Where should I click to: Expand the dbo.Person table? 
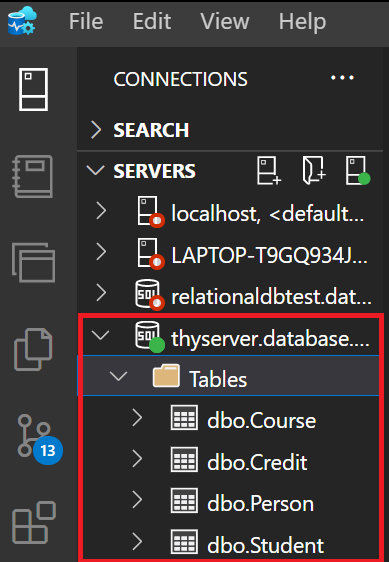(137, 500)
